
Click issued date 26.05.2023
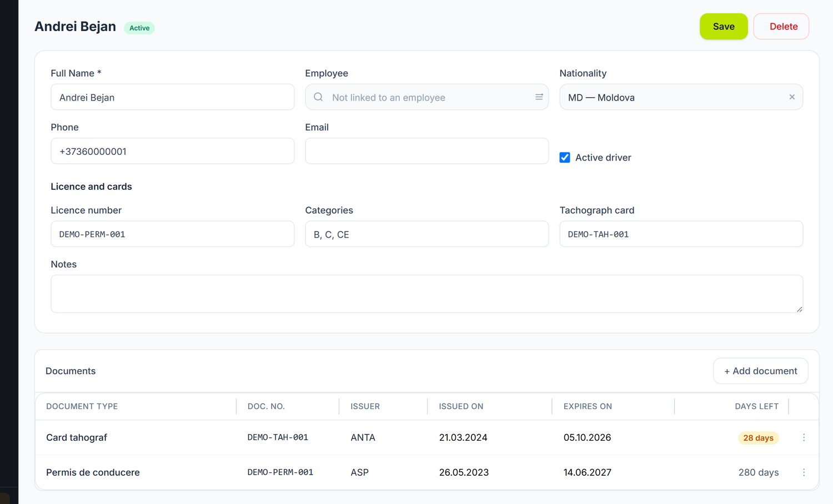tap(464, 472)
